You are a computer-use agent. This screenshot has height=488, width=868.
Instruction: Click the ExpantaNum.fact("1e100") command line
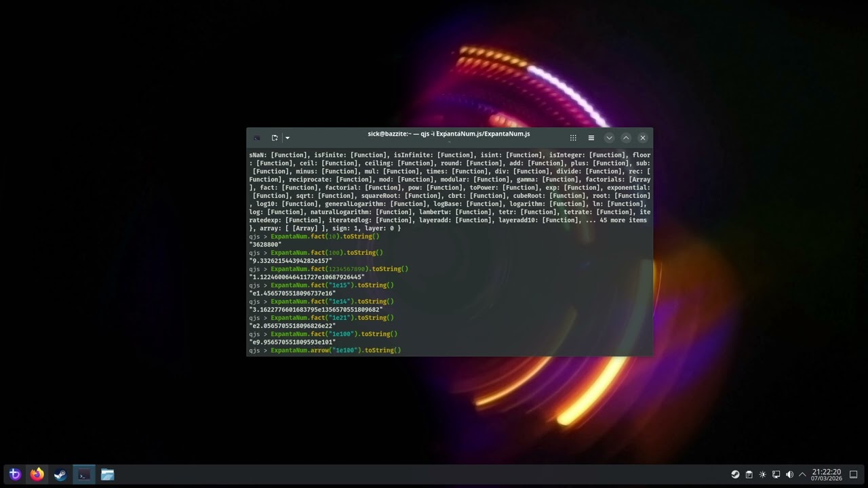[323, 334]
